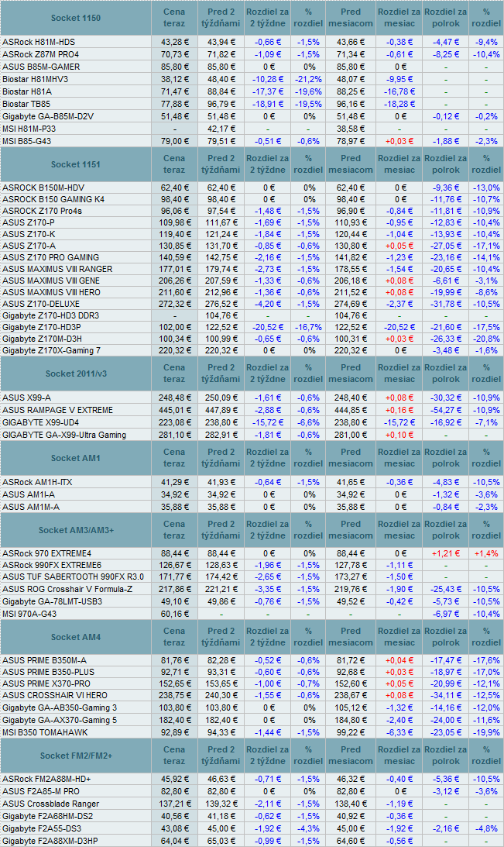Click the -54,27 € half-year difference cell
504x847 pixels.
[x=446, y=410]
